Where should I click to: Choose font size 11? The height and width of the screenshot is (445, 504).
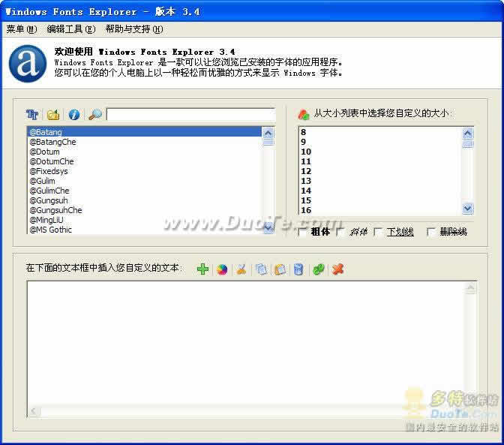381,161
